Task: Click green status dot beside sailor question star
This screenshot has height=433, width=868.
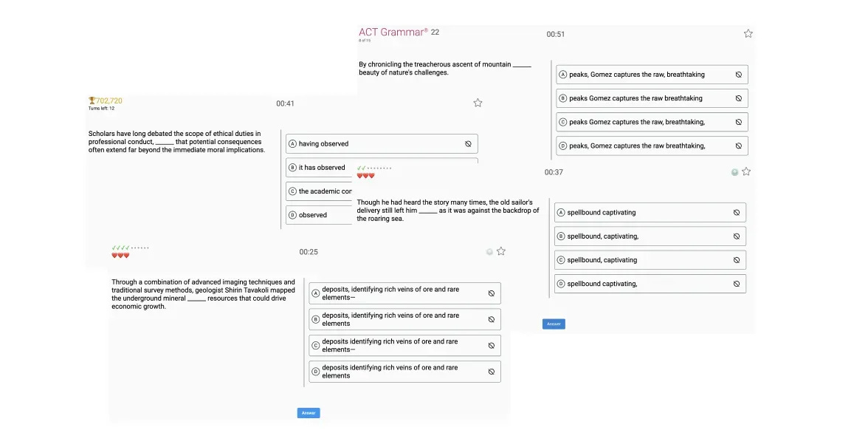Action: (734, 172)
